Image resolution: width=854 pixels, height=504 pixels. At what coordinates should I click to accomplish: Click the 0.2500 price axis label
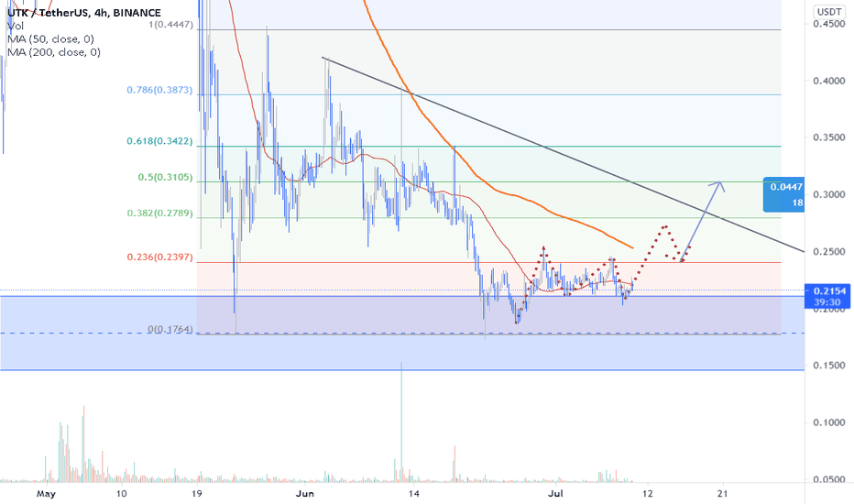click(829, 252)
